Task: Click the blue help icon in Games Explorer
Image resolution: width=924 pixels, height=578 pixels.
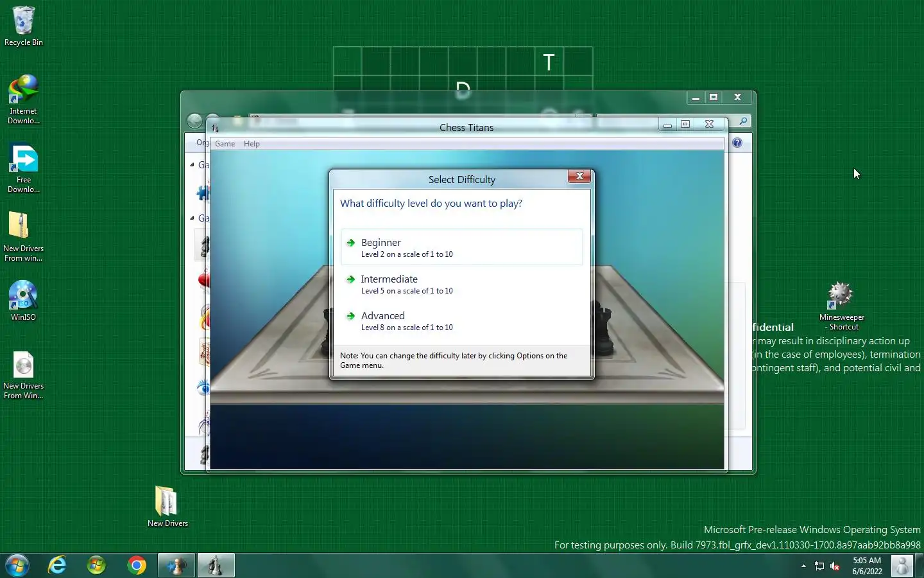Action: tap(737, 143)
